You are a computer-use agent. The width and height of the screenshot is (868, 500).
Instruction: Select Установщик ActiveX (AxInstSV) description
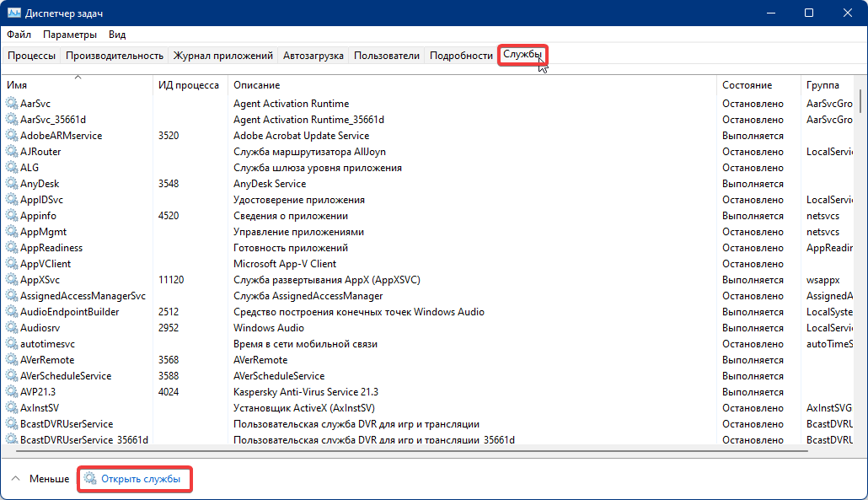tap(304, 408)
